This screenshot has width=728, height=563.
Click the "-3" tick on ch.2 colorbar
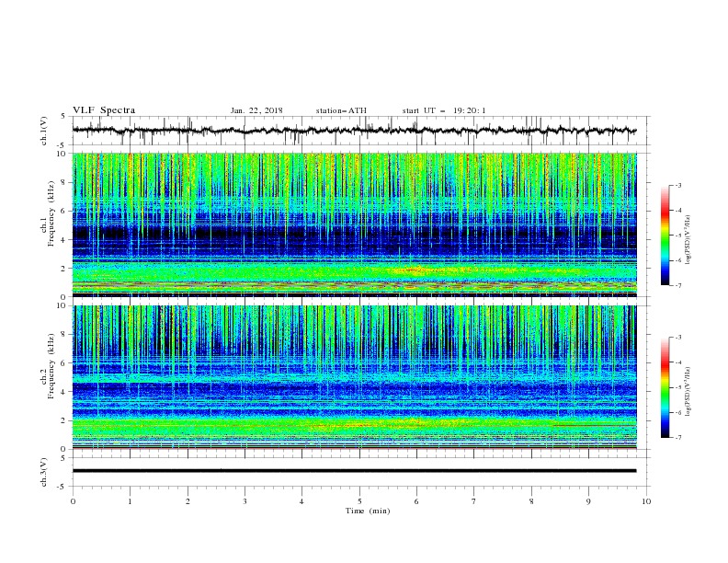(678, 338)
